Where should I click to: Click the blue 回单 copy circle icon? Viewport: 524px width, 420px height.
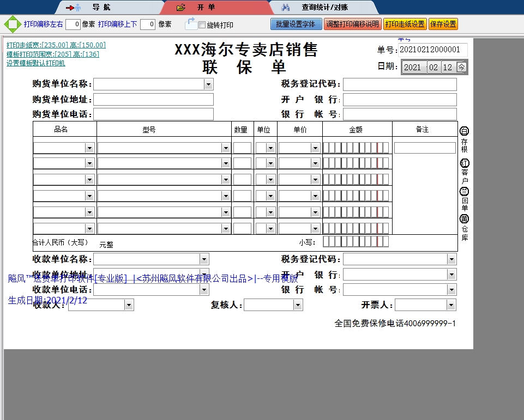465,192
